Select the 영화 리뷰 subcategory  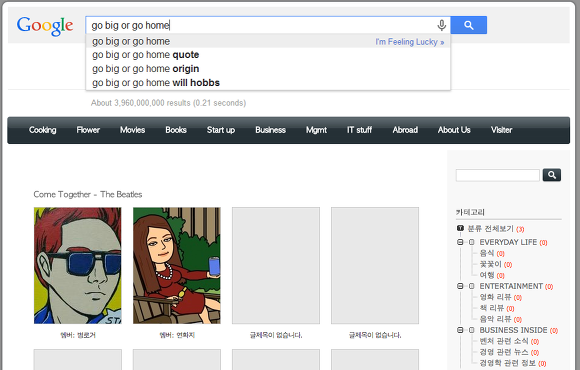(x=495, y=297)
